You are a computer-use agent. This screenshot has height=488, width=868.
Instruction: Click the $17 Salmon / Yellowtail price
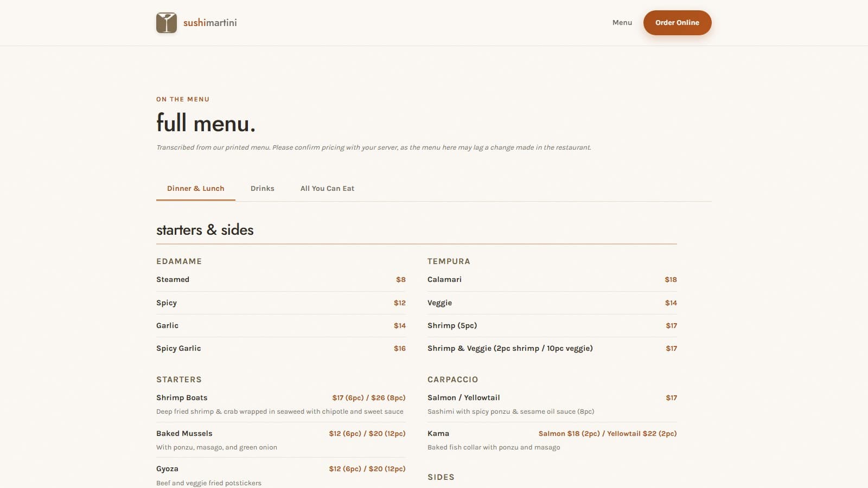(672, 398)
